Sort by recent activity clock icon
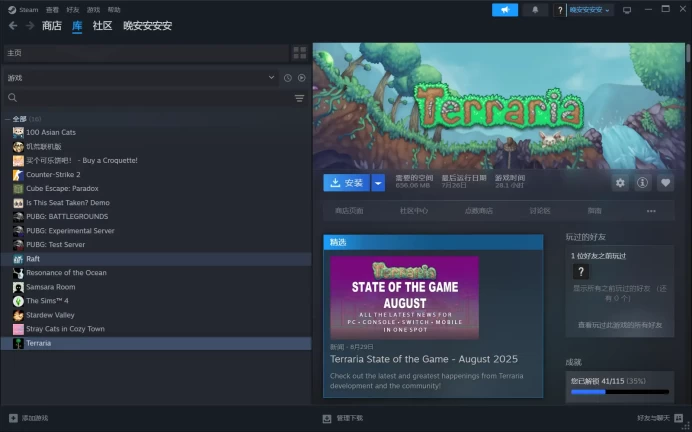Viewport: 692px width, 432px height. pos(288,78)
